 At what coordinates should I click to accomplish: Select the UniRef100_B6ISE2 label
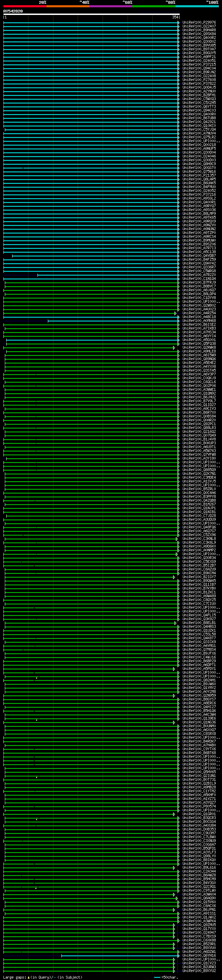coord(199,324)
